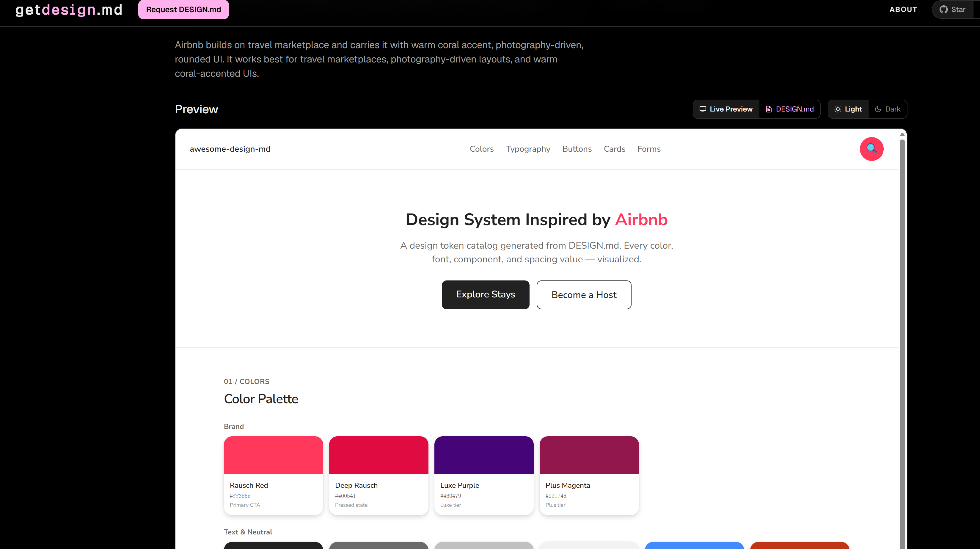
Task: Click the Brand group label
Action: [x=234, y=426]
